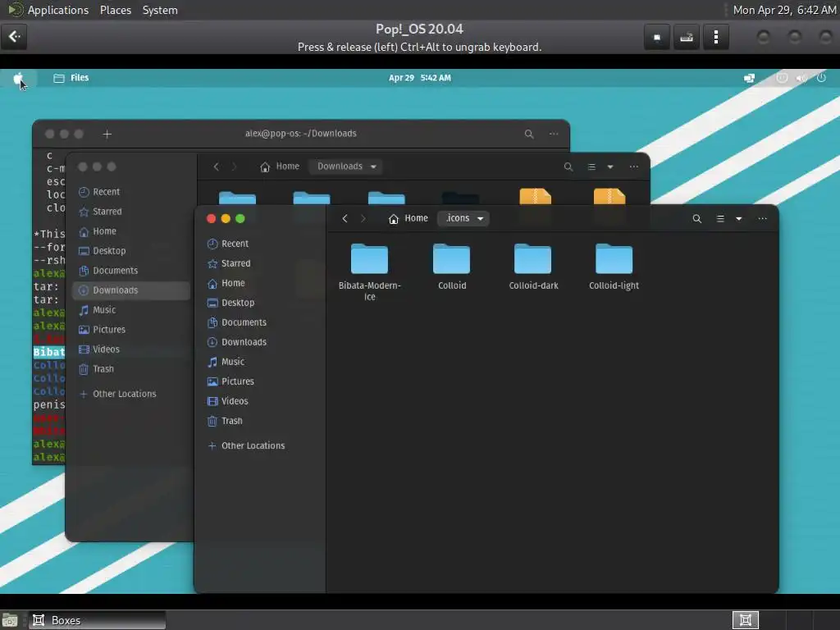840x630 pixels.
Task: Select Recent in the front Files sidebar
Action: point(259,244)
